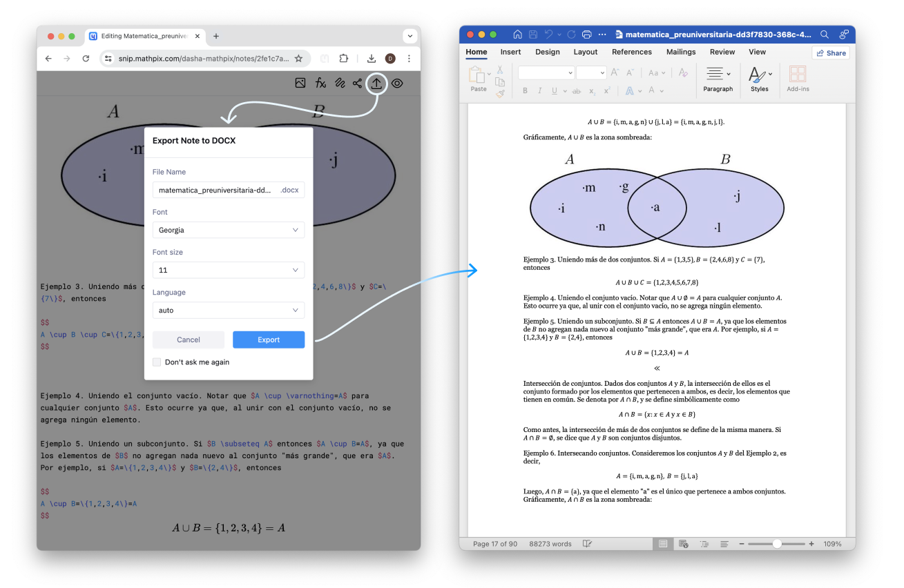Open the Mailings tab in Word

tap(681, 52)
